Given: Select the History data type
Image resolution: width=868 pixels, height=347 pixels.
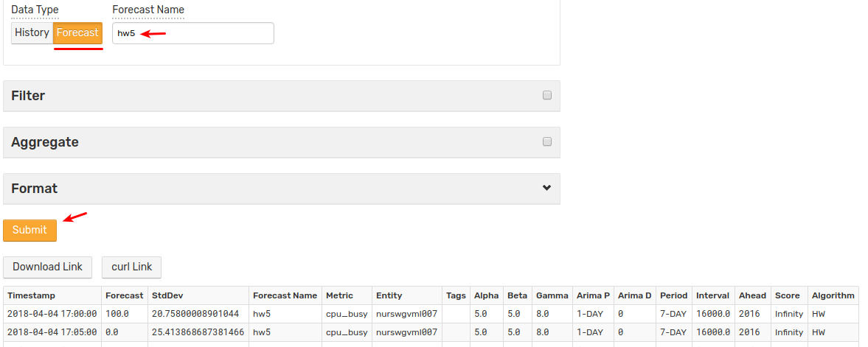Looking at the screenshot, I should tap(32, 32).
